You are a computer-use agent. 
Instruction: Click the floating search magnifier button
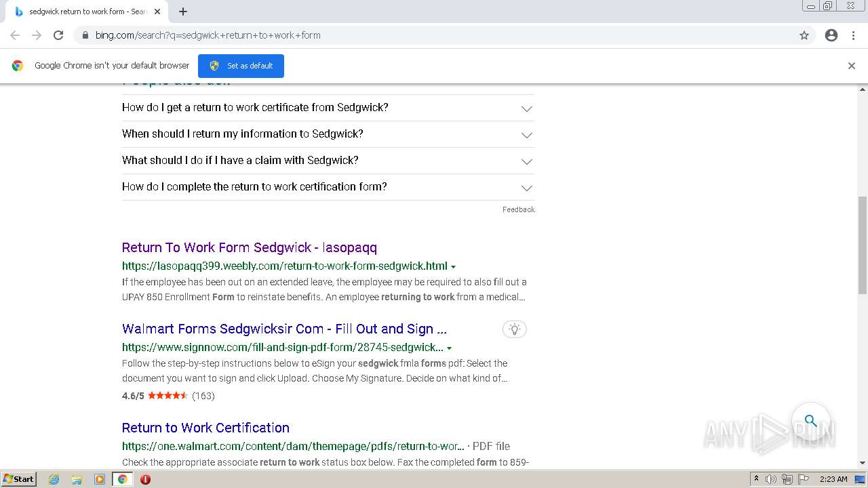coord(811,421)
